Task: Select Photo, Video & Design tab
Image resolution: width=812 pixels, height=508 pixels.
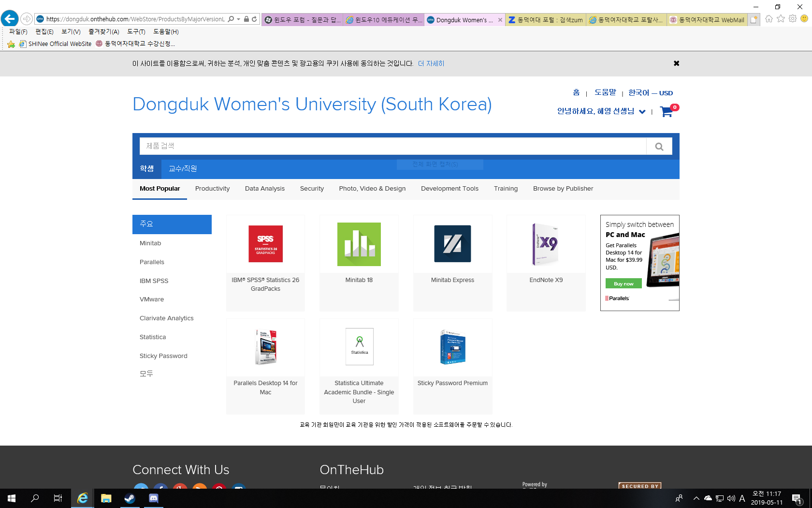Action: (x=372, y=189)
